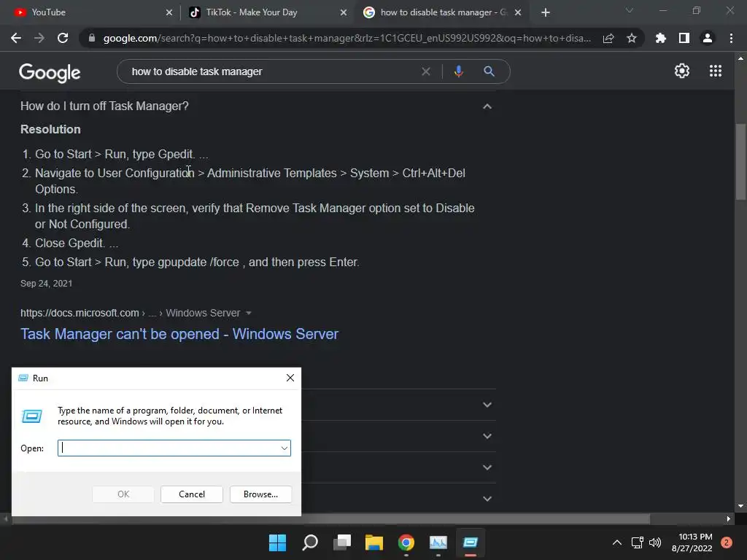The height and width of the screenshot is (560, 747).
Task: Select the Run dialog taskbar icon
Action: tap(471, 542)
